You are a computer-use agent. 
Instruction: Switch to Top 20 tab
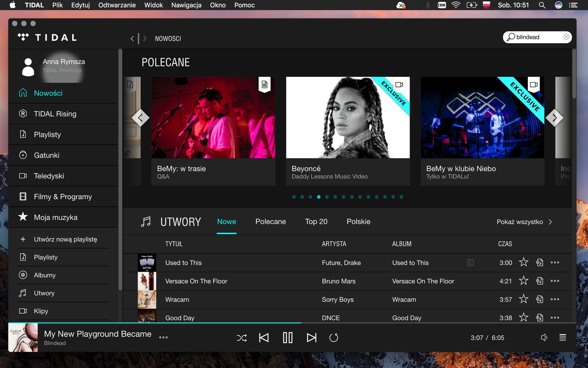(316, 222)
